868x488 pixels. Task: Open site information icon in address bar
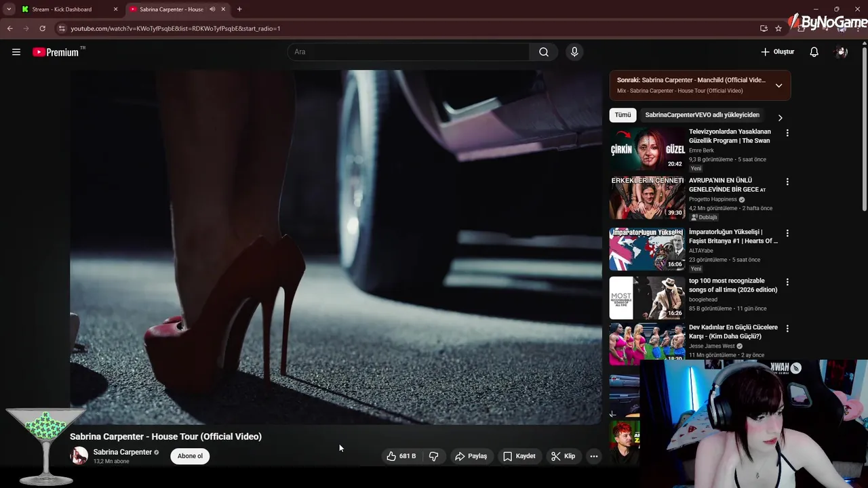tap(62, 28)
